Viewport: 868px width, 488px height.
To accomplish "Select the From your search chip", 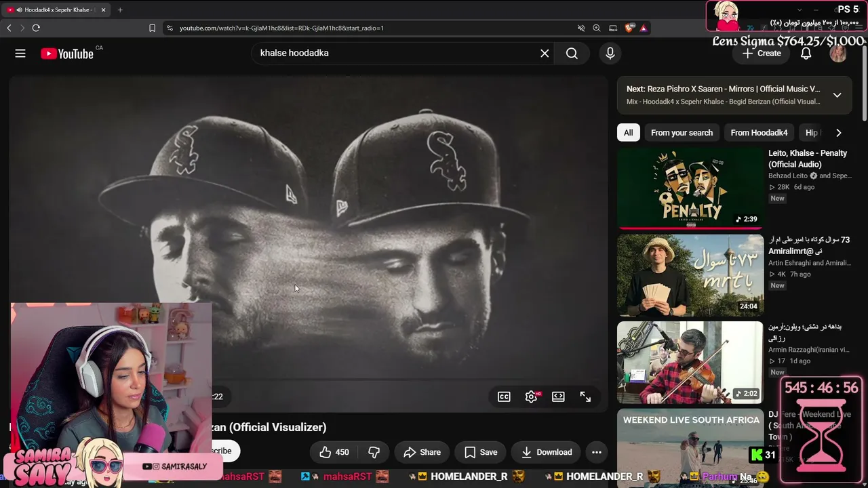I will coord(682,133).
